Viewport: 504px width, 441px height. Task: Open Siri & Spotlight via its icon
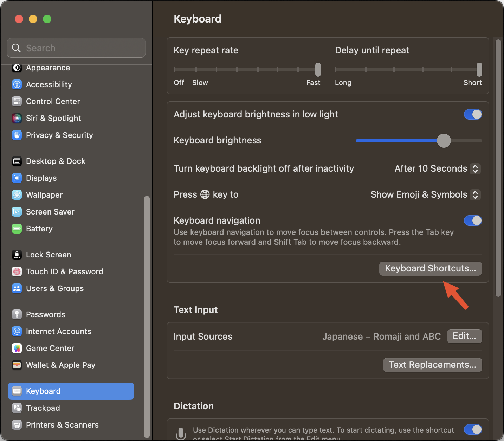pos(17,118)
